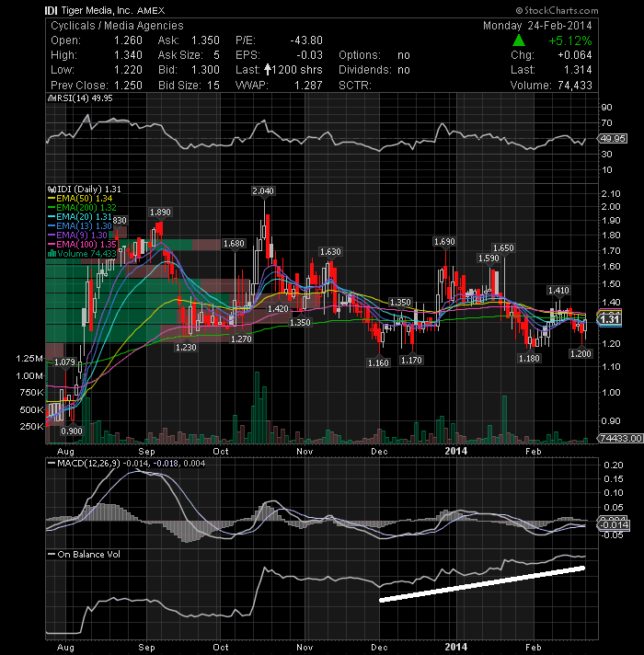Click the pink EMA(100) legend swatch
This screenshot has width=644, height=655.
point(52,245)
